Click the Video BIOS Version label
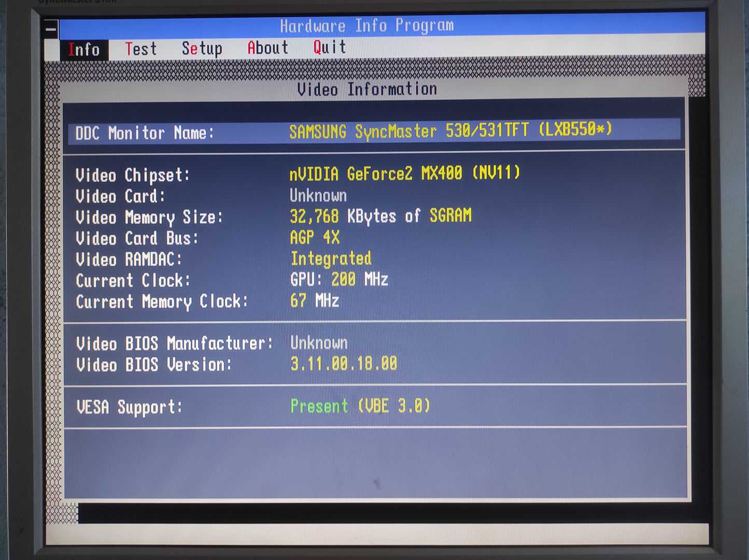This screenshot has width=749, height=560. click(153, 365)
